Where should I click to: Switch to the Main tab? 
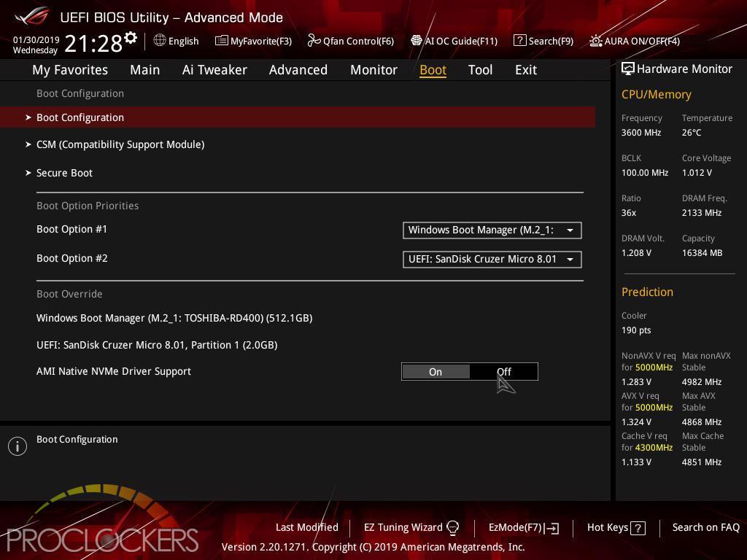pyautogui.click(x=145, y=70)
